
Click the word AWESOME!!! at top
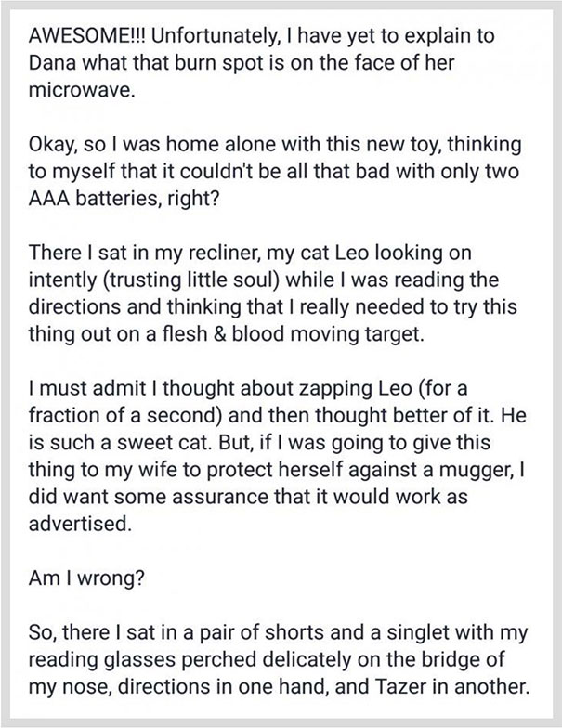point(87,36)
